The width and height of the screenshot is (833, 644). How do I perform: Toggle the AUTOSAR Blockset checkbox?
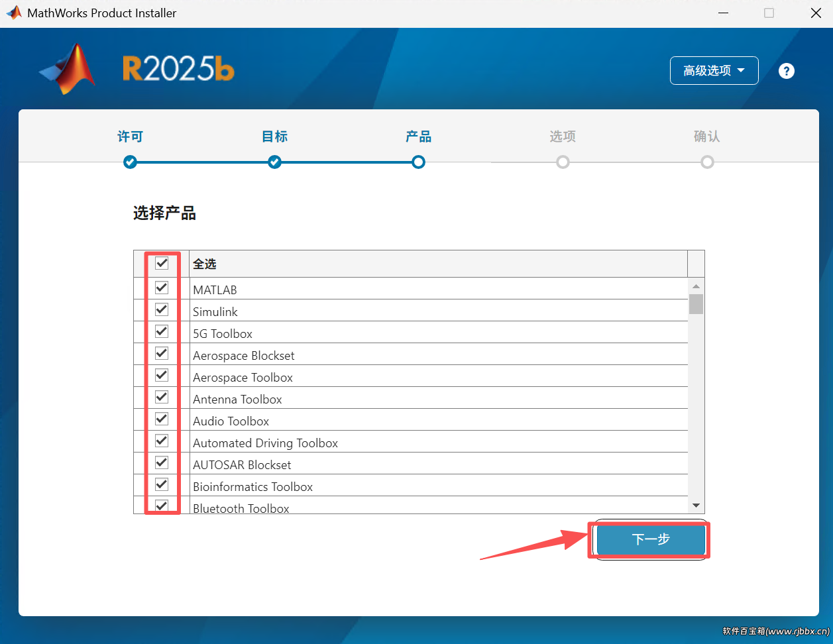162,462
